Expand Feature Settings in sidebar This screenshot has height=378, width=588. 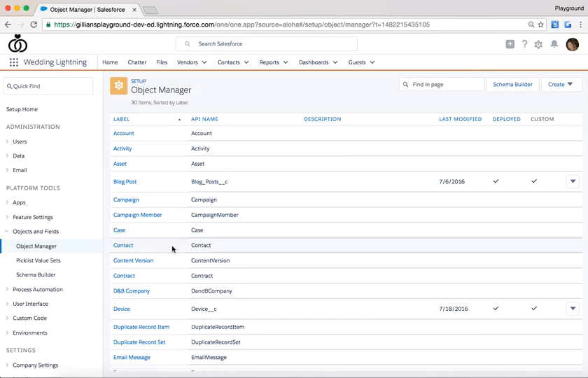click(x=7, y=217)
